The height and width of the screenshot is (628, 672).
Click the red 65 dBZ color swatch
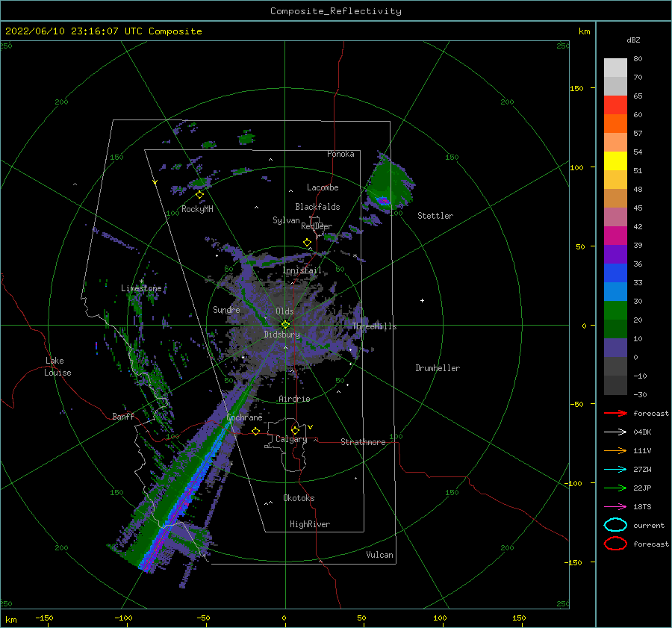pos(615,105)
